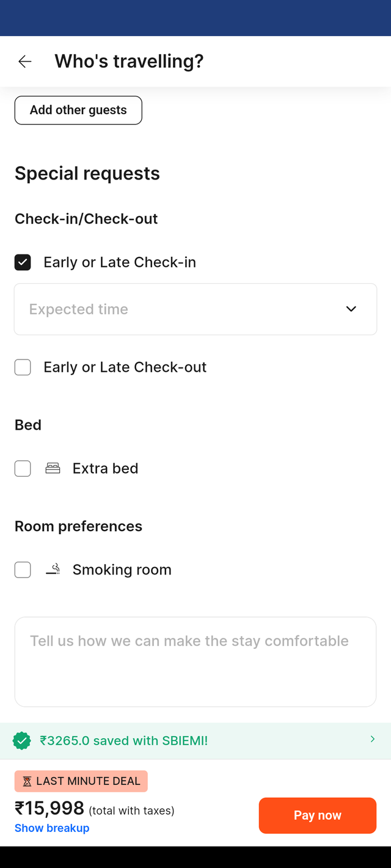This screenshot has height=868, width=391.
Task: Expand the ₹3265.0 saved with SBIEMI banner
Action: [195, 741]
